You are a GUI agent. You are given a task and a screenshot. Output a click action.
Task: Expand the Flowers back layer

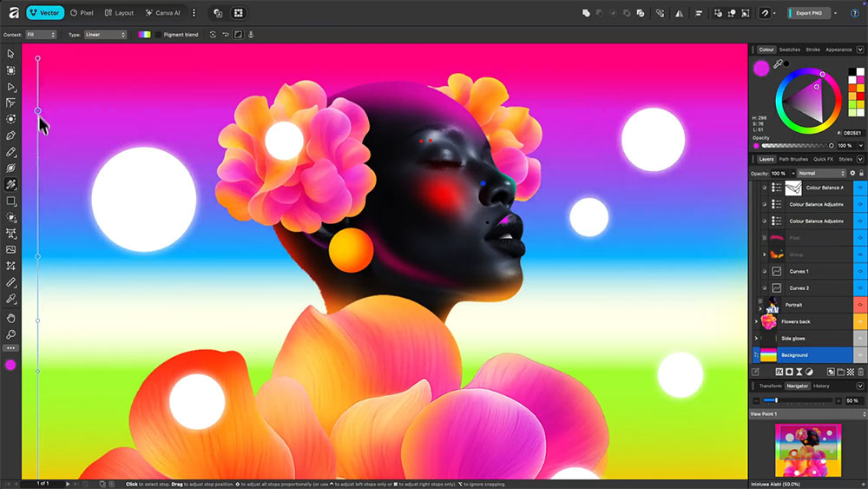click(x=756, y=321)
